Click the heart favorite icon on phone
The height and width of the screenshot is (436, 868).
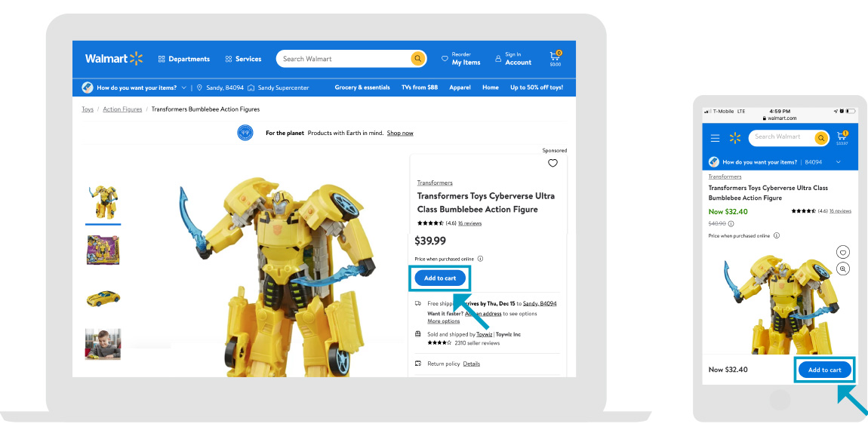click(x=842, y=252)
